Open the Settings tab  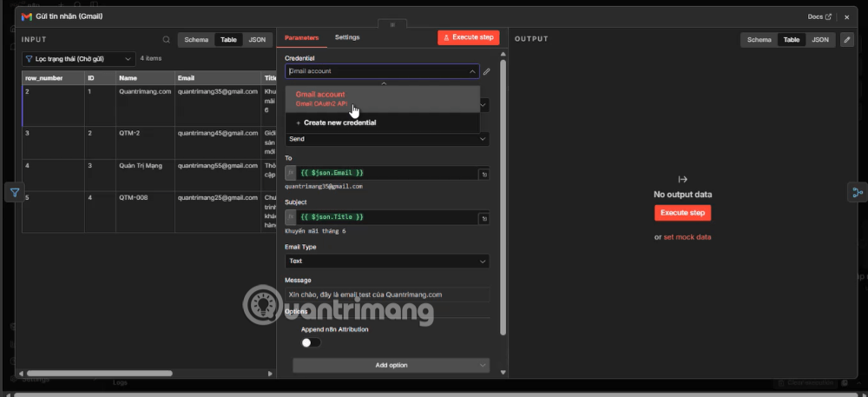click(347, 37)
